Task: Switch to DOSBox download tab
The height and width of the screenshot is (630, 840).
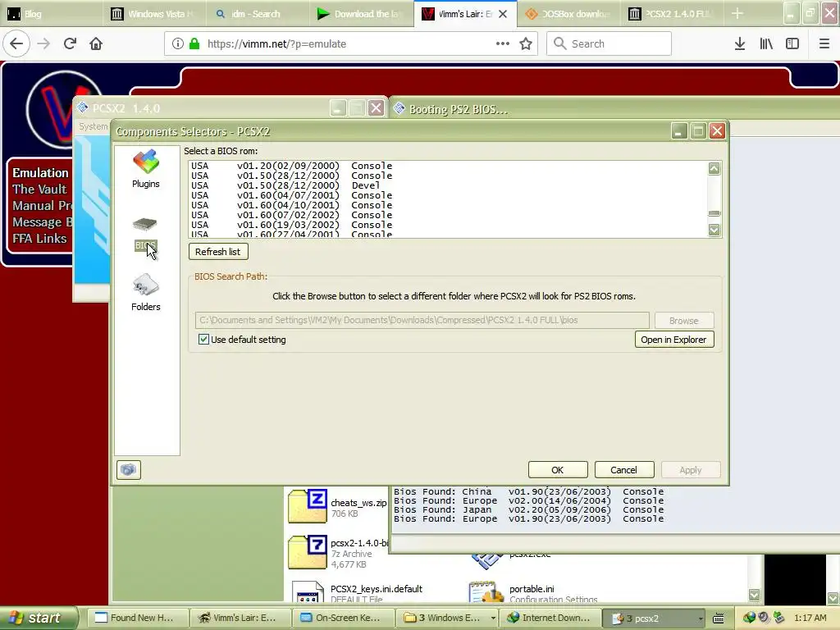Action: tap(569, 14)
